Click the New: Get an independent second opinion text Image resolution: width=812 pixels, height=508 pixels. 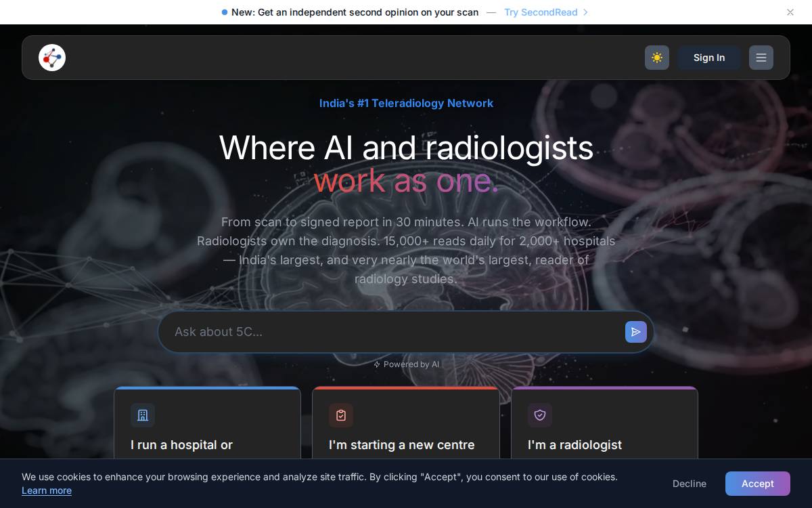pos(355,12)
